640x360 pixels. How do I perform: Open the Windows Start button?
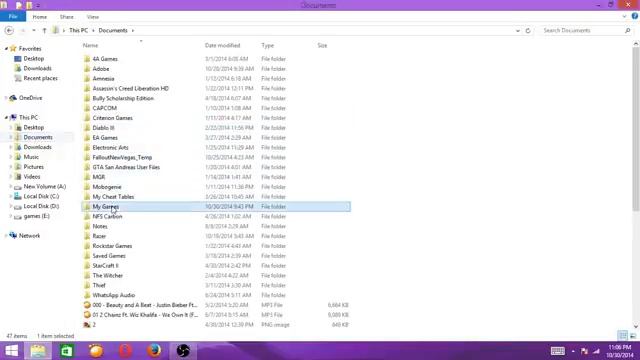point(12,351)
